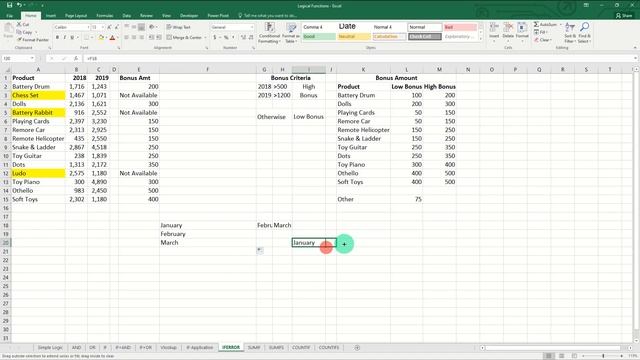640x360 pixels.
Task: Click Merge & Center
Action: coord(184,38)
